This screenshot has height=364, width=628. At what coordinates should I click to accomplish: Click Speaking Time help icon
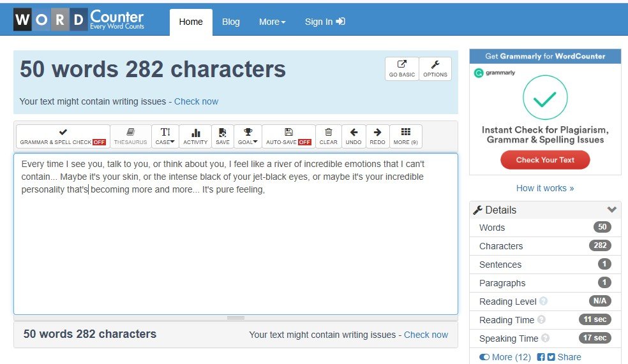click(545, 338)
